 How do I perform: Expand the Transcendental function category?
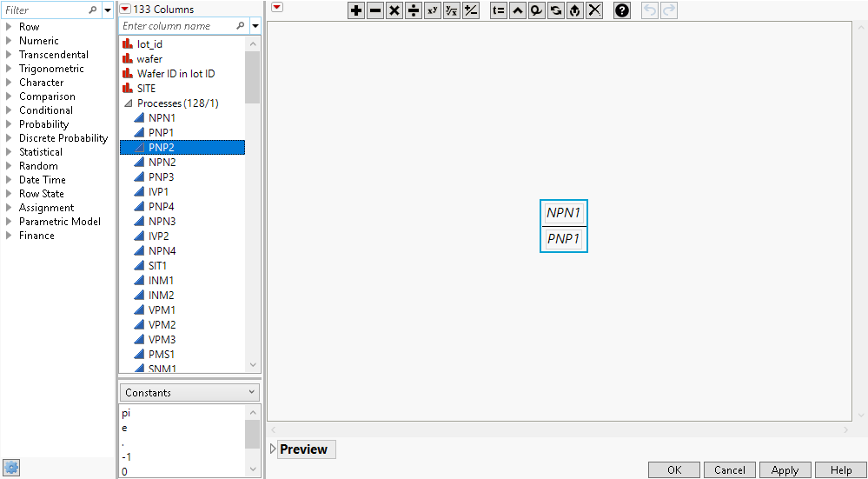[9, 54]
